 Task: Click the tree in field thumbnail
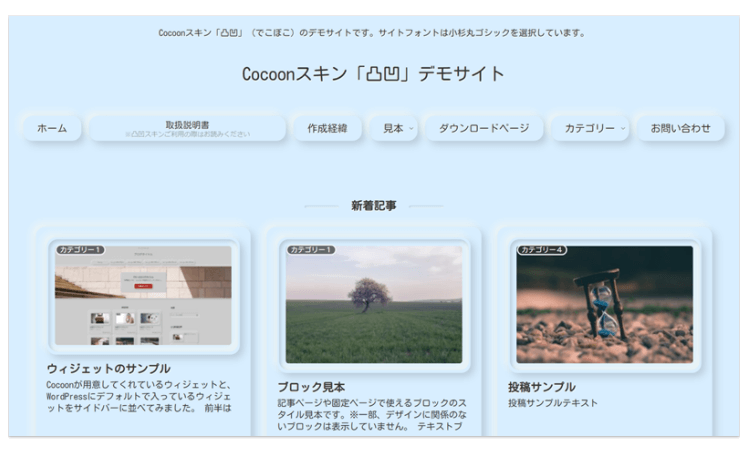(x=374, y=305)
